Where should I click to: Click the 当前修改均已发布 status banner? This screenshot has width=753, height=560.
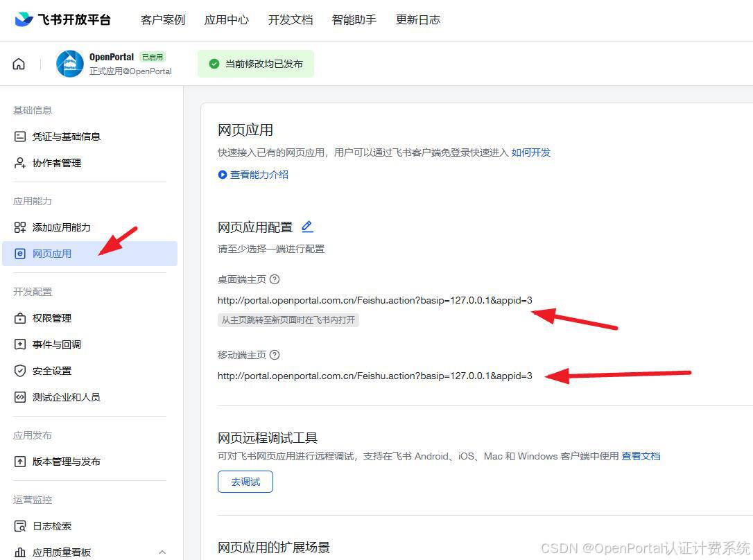(x=255, y=64)
